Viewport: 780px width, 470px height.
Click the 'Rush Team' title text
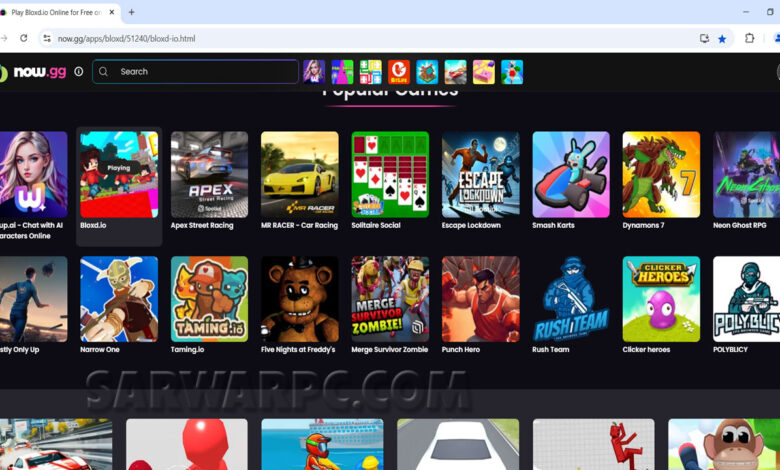click(x=551, y=350)
